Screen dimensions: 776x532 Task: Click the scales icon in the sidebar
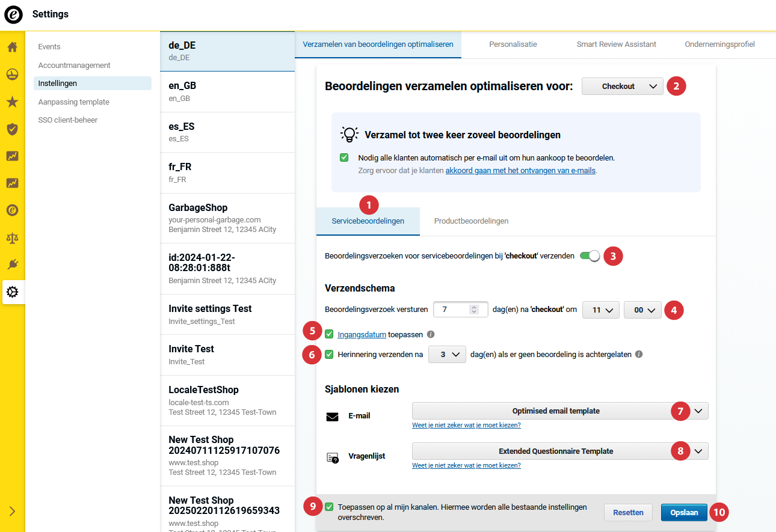pyautogui.click(x=12, y=237)
